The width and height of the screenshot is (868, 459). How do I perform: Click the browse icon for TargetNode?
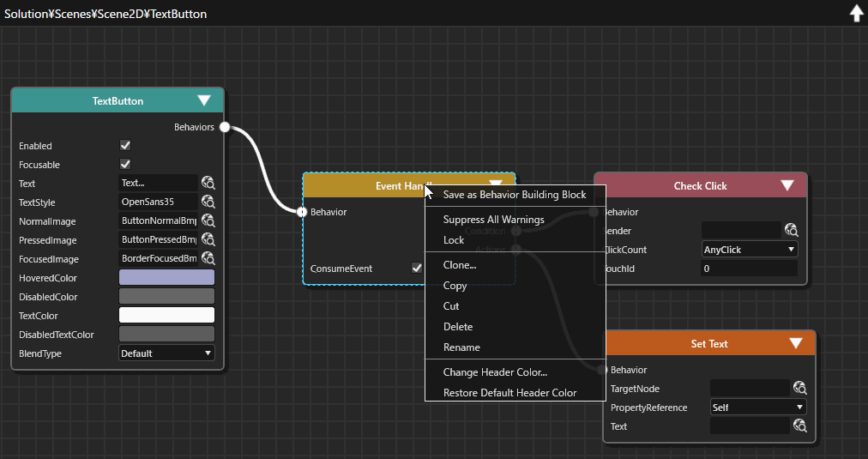pyautogui.click(x=800, y=388)
